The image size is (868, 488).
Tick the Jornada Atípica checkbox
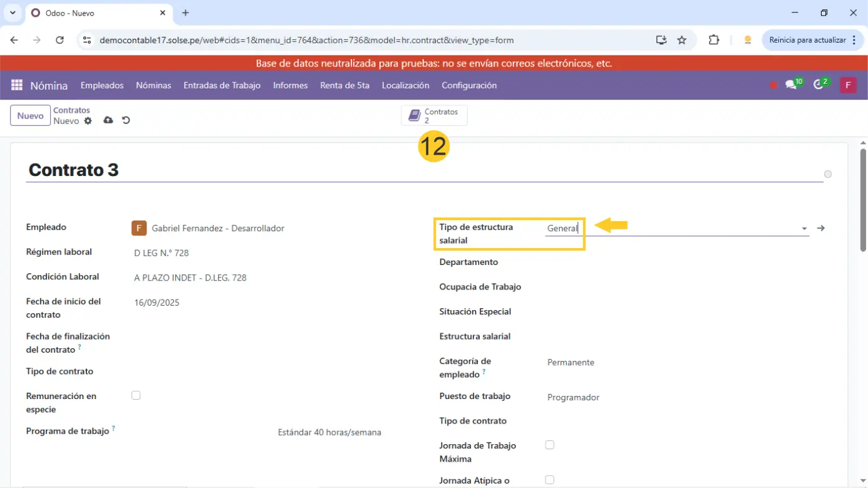coord(549,480)
